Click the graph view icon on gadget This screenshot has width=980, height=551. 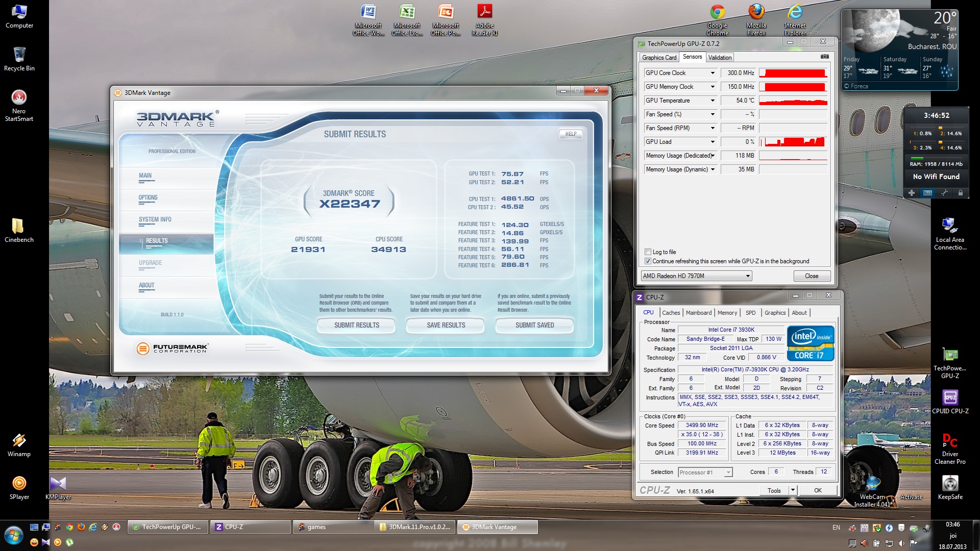coord(927,193)
